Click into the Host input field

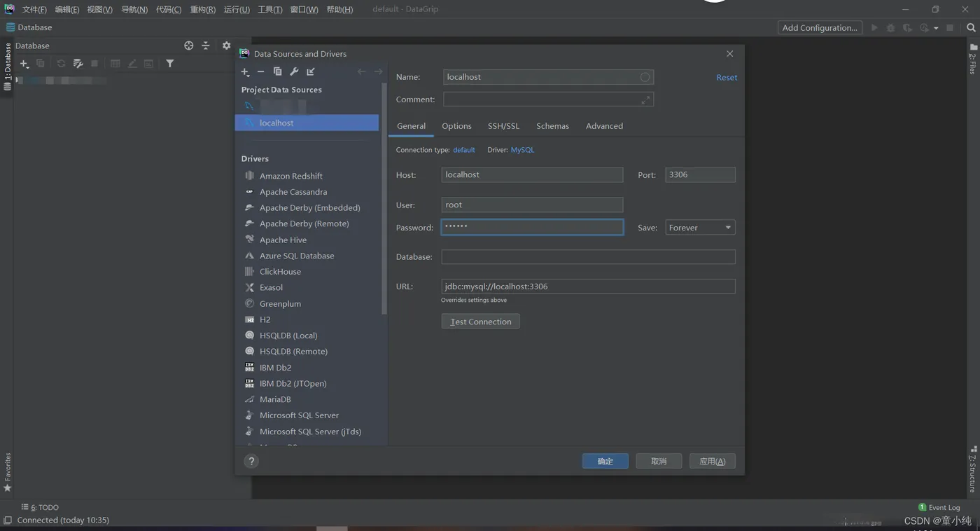click(532, 174)
